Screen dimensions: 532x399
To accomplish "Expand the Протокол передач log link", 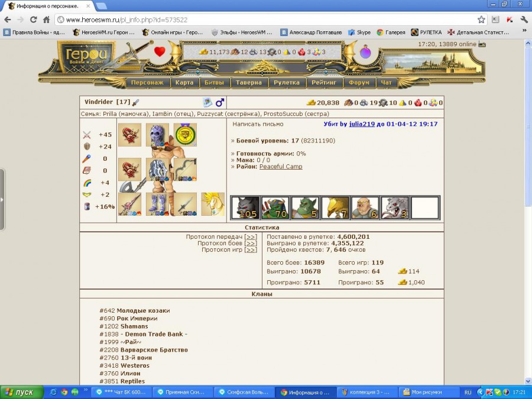I will coord(251,237).
